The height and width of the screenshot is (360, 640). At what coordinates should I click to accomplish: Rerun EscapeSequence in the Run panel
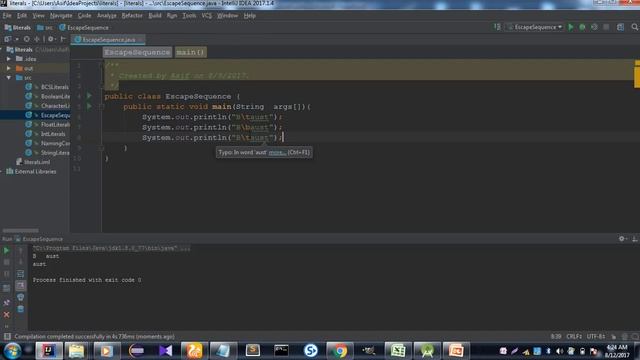(7, 250)
